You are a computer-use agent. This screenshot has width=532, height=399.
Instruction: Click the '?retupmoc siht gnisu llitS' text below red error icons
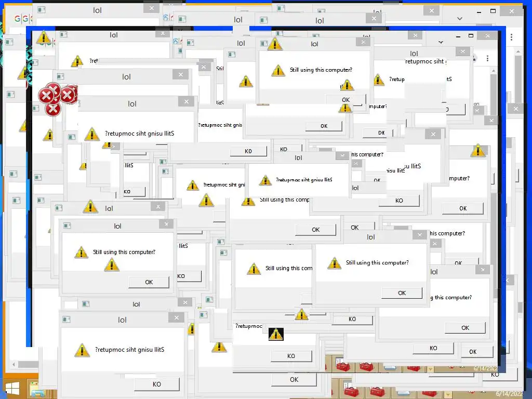[139, 134]
